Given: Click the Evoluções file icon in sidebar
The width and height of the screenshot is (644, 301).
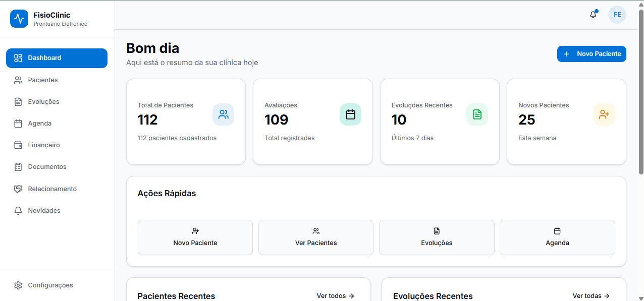Looking at the screenshot, I should coord(18,102).
